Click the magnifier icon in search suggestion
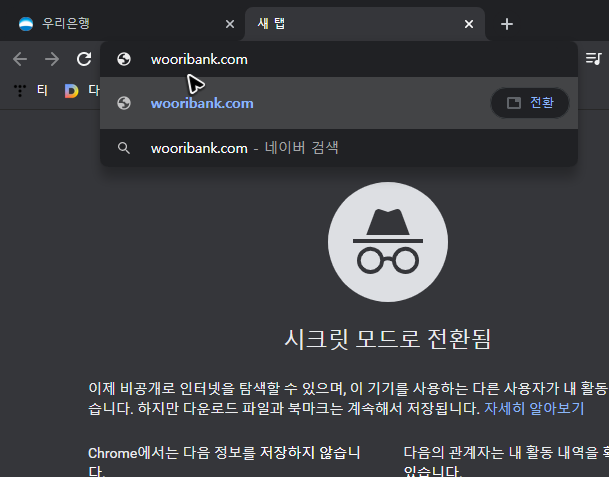Image resolution: width=609 pixels, height=477 pixels. click(x=124, y=148)
